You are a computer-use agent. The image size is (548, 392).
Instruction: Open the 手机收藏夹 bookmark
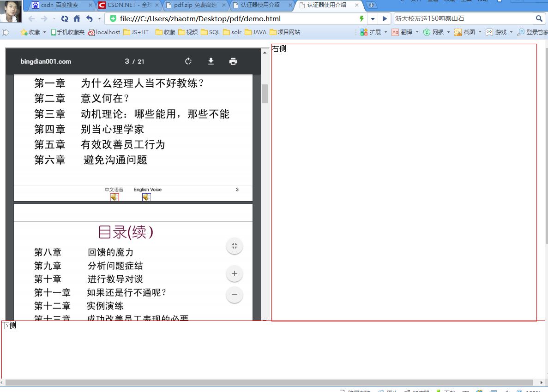coord(68,32)
